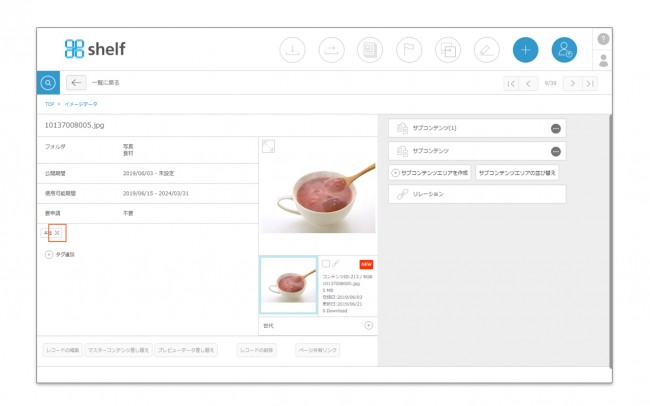Image resolution: width=650 pixels, height=406 pixels.
Task: Collapse the サブコンテンツ(1) section
Action: tap(555, 129)
